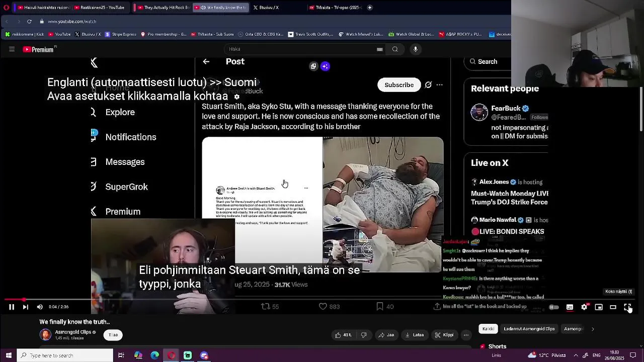The width and height of the screenshot is (644, 362).
Task: Switch to 'They Actually Hit Rock Bo' tab
Action: pyautogui.click(x=164, y=8)
